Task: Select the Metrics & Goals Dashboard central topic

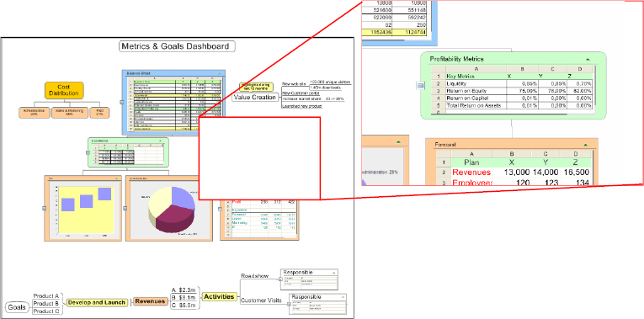Action: pyautogui.click(x=177, y=46)
